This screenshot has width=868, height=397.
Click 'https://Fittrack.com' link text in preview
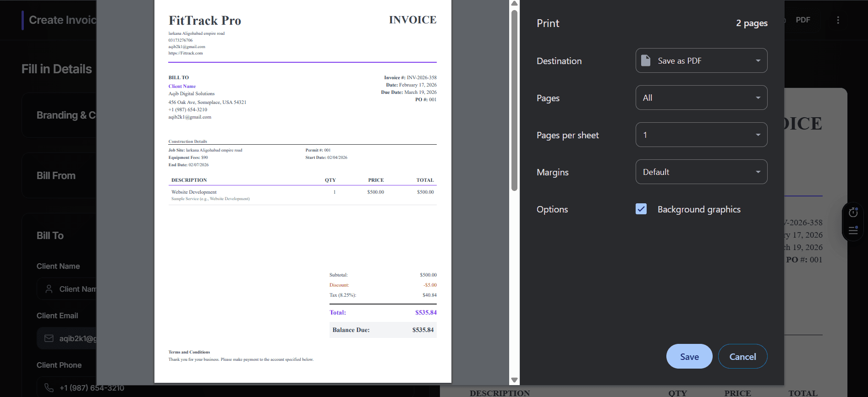(186, 53)
